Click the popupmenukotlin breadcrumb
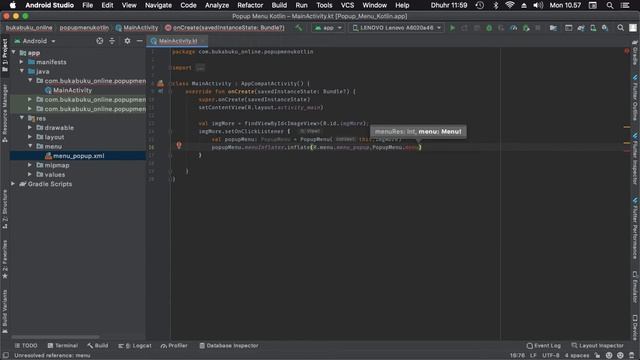 click(84, 28)
